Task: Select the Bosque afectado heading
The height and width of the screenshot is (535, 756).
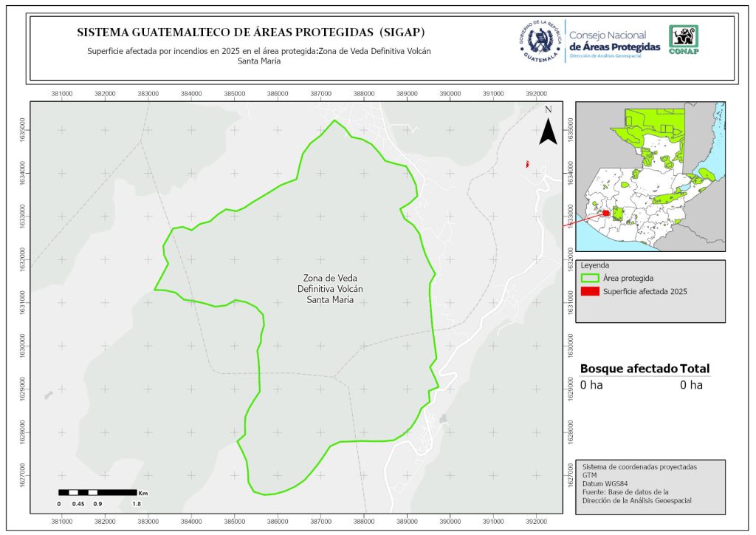Action: point(628,369)
